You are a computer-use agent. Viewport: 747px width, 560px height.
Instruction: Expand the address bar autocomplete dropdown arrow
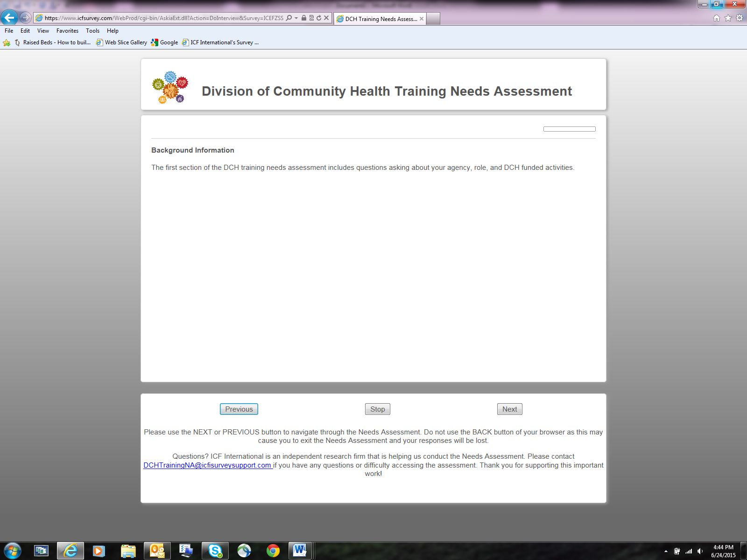296,18
